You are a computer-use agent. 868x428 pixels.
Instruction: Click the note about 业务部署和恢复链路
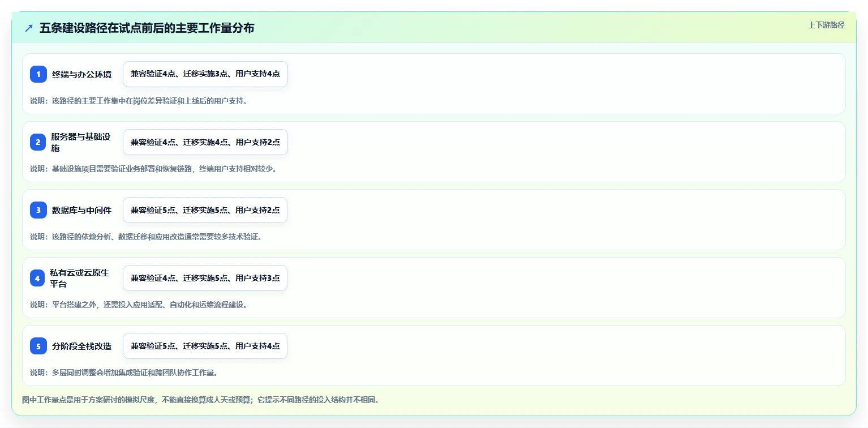coord(154,169)
